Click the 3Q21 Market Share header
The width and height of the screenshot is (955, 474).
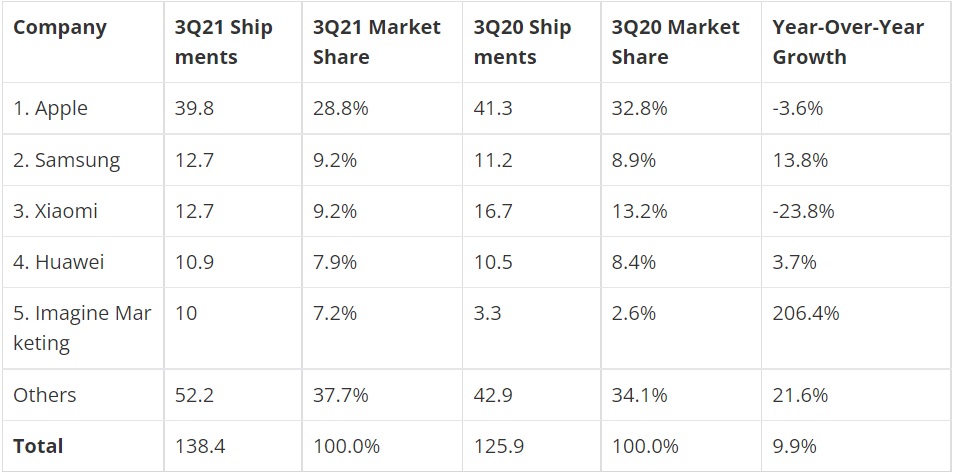coord(376,42)
